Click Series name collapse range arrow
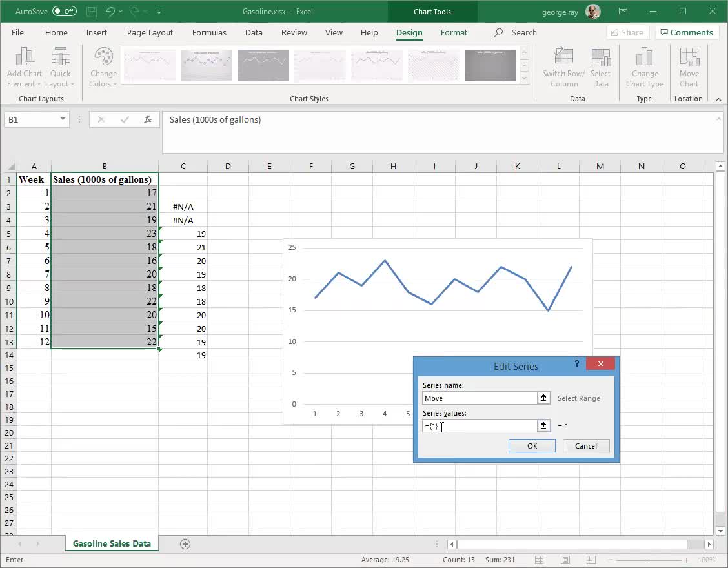 coord(543,398)
